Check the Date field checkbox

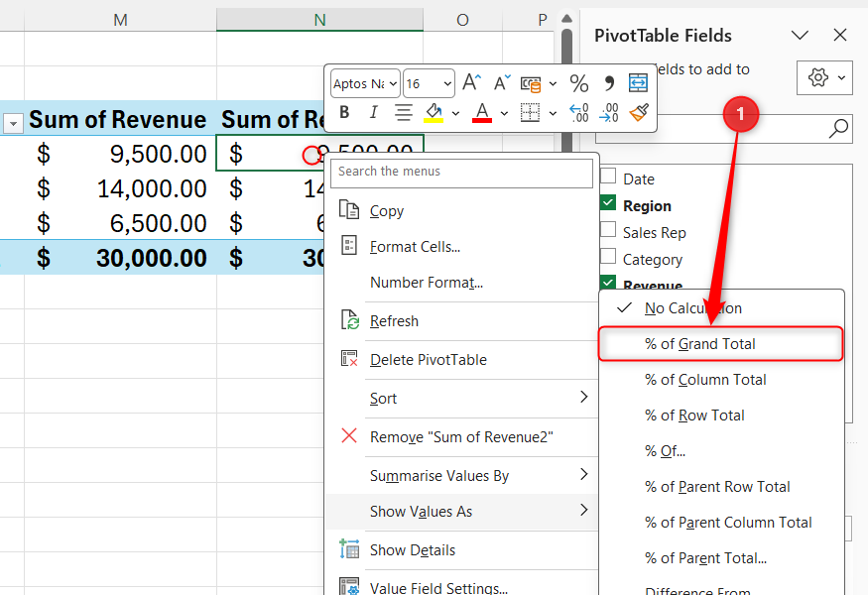pyautogui.click(x=608, y=176)
